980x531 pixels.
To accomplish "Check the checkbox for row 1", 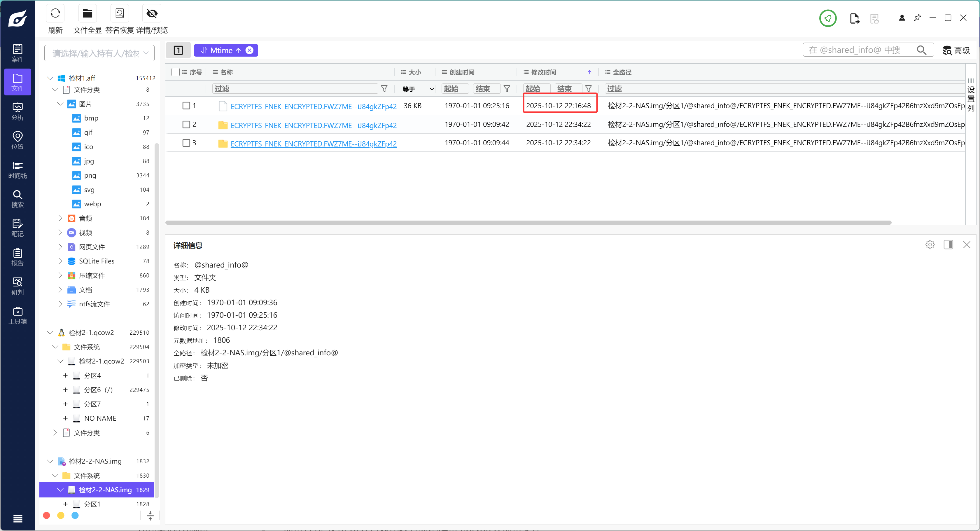I will pyautogui.click(x=186, y=105).
